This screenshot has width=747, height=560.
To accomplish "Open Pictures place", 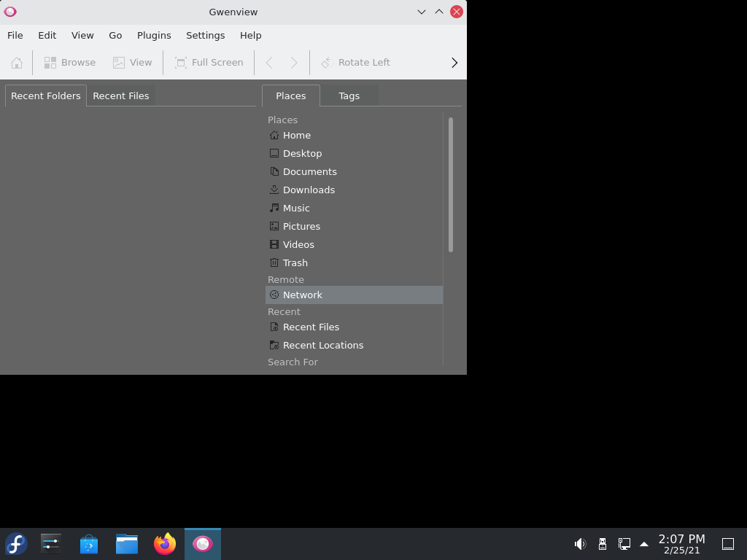I will [354, 226].
